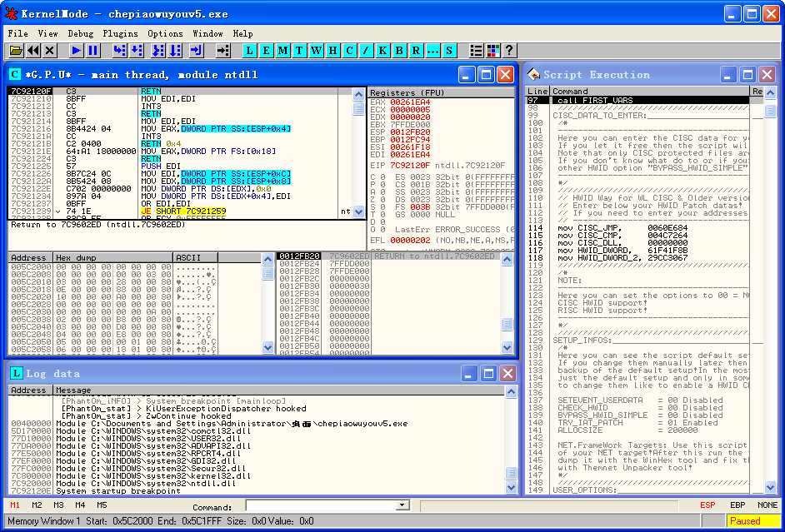Toggle ESP stack mode in status bar
Screen dimensions: 785x532
point(707,505)
